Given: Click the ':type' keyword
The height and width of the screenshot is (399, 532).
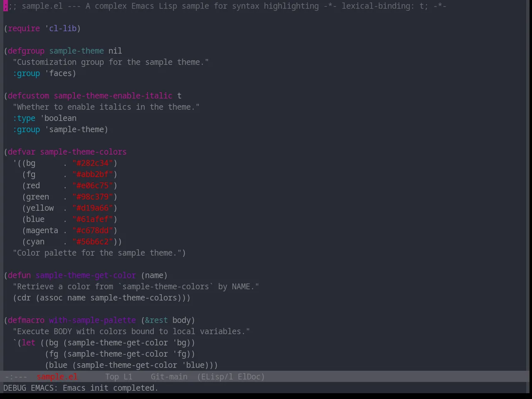Looking at the screenshot, I should (24, 118).
